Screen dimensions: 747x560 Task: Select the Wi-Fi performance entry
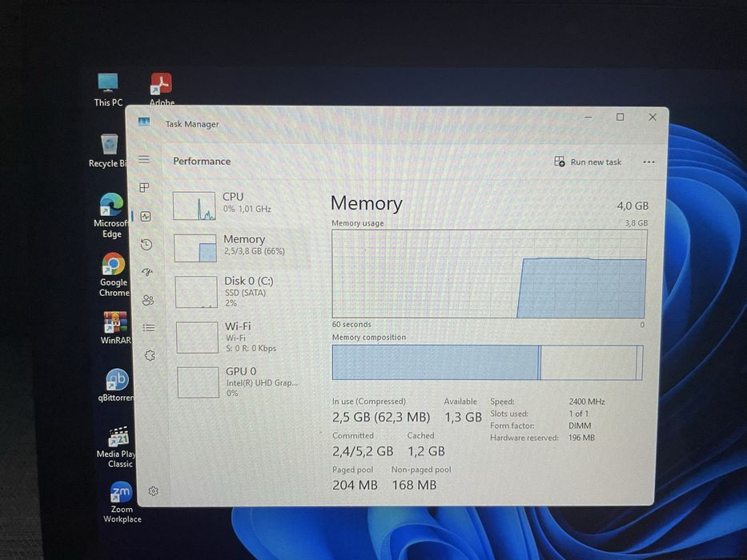(243, 337)
